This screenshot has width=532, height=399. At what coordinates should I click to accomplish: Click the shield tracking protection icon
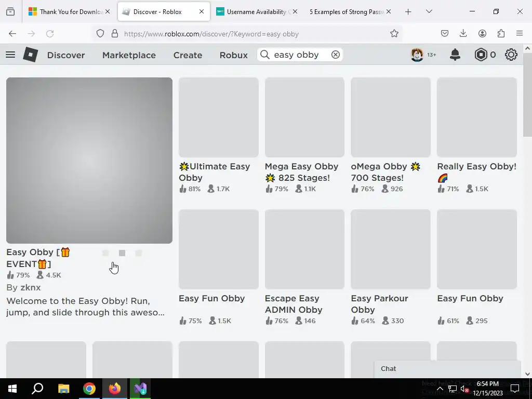click(x=100, y=34)
